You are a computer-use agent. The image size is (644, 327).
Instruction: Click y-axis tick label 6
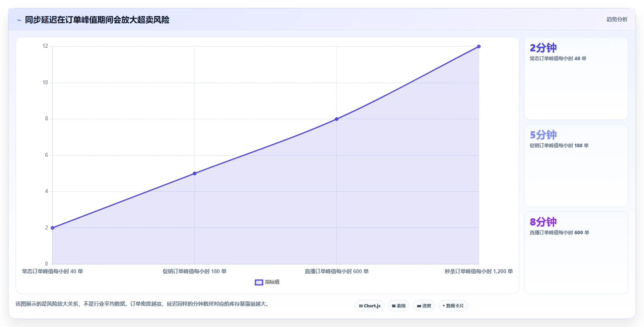pos(47,155)
